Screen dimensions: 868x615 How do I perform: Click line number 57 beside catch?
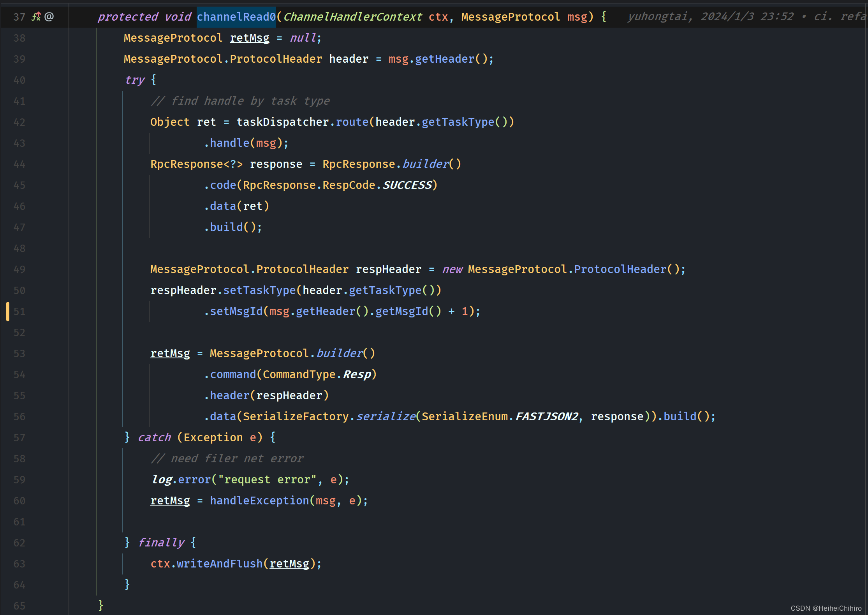click(x=19, y=438)
